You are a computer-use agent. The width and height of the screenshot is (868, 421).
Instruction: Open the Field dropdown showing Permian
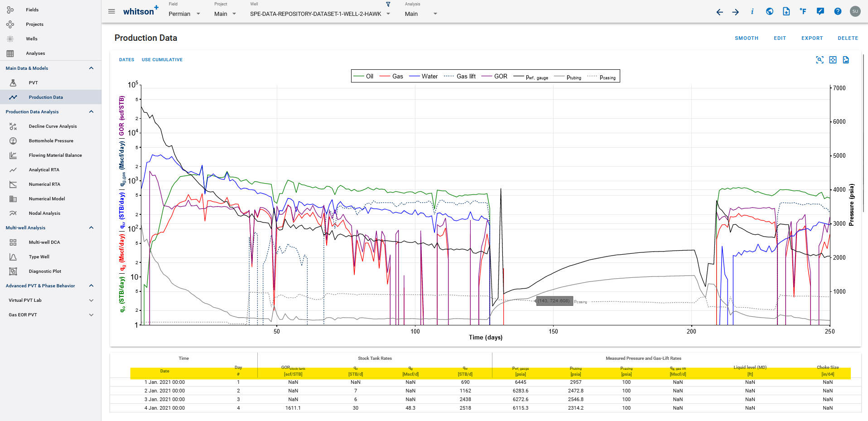[184, 14]
